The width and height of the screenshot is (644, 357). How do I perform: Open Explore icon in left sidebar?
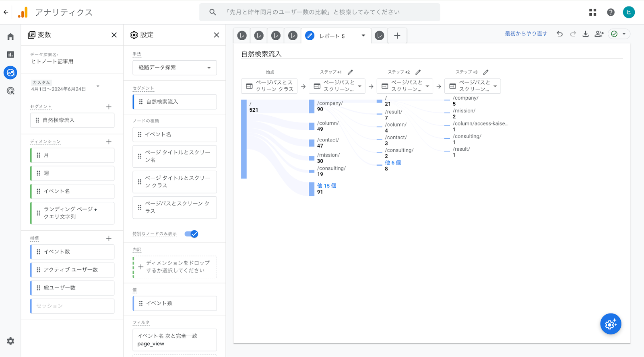tap(10, 73)
